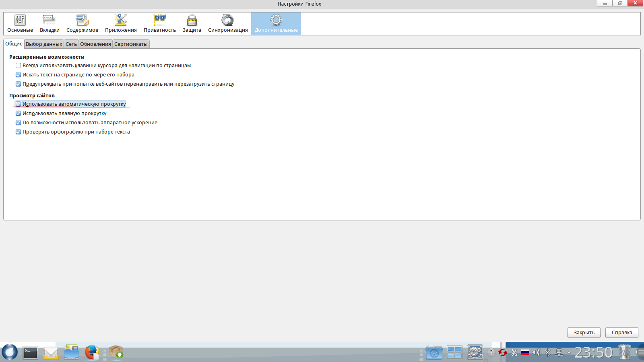The image size is (644, 362).
Task: Click the Справка help button
Action: (x=622, y=333)
